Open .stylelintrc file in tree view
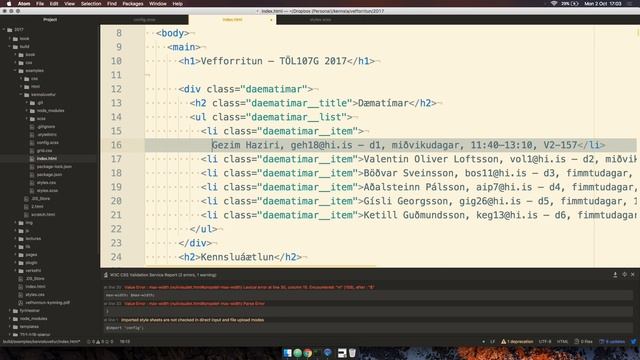 [x=47, y=135]
